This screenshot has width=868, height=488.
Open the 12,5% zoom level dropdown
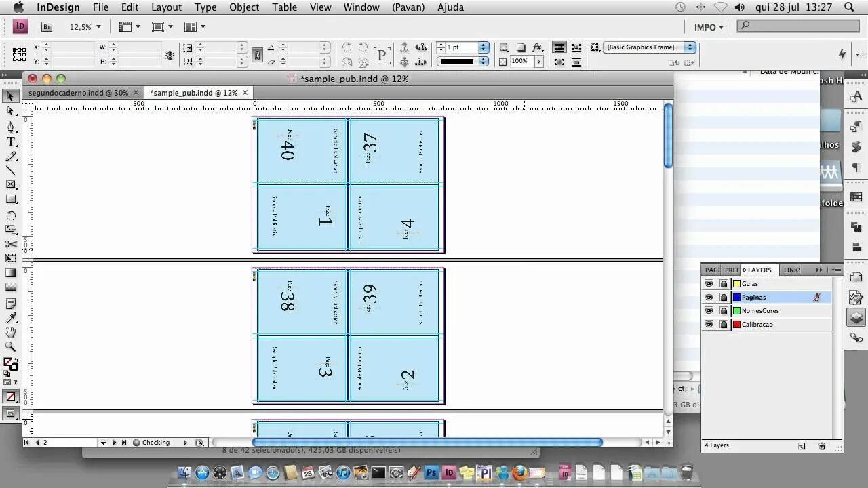[x=98, y=27]
